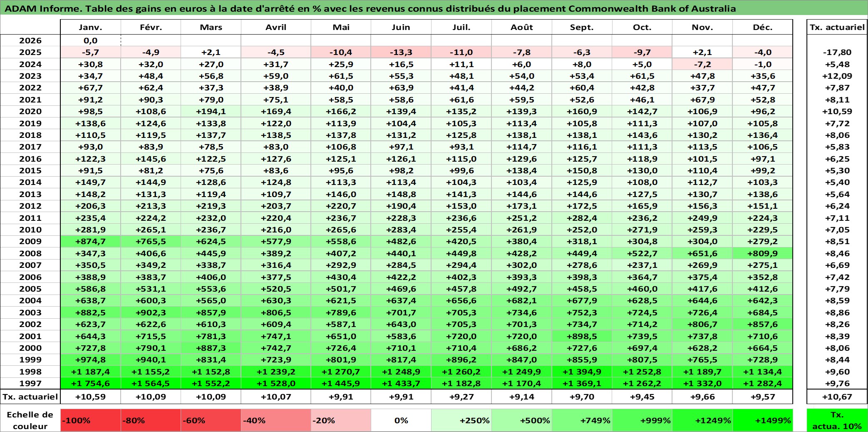This screenshot has height=432, width=868.
Task: Click the -17,80 actuarial rate for 2025
Action: point(837,52)
